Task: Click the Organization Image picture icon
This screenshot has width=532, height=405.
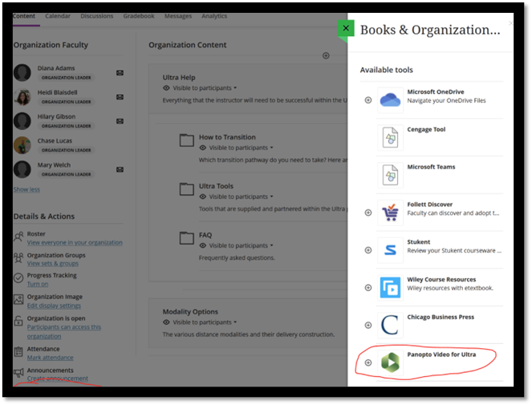Action: pyautogui.click(x=18, y=299)
